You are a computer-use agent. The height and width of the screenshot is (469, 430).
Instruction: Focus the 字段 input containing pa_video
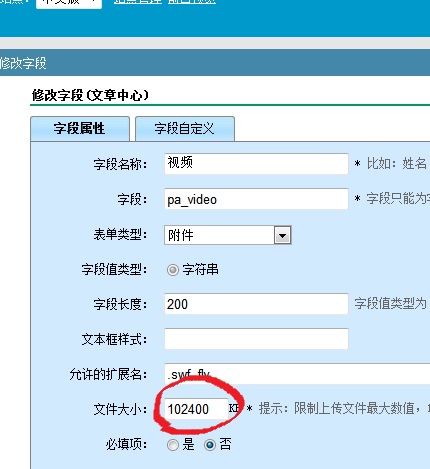(x=256, y=199)
